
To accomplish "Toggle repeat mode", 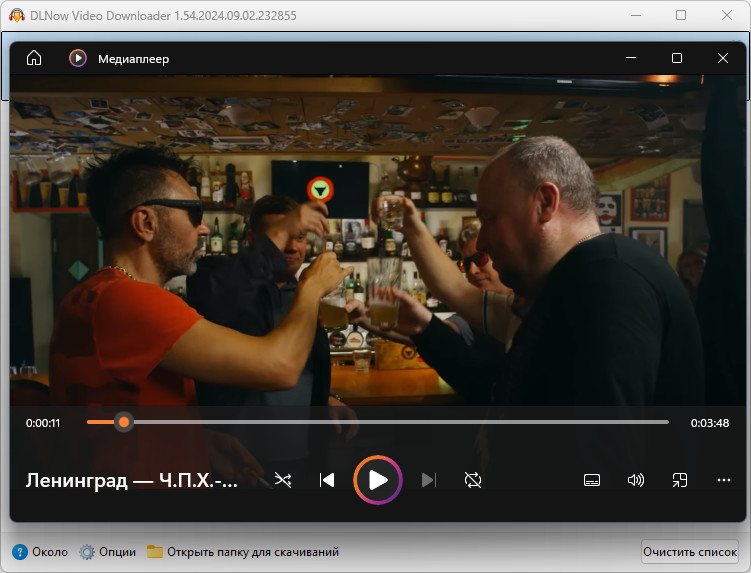I will tap(473, 480).
